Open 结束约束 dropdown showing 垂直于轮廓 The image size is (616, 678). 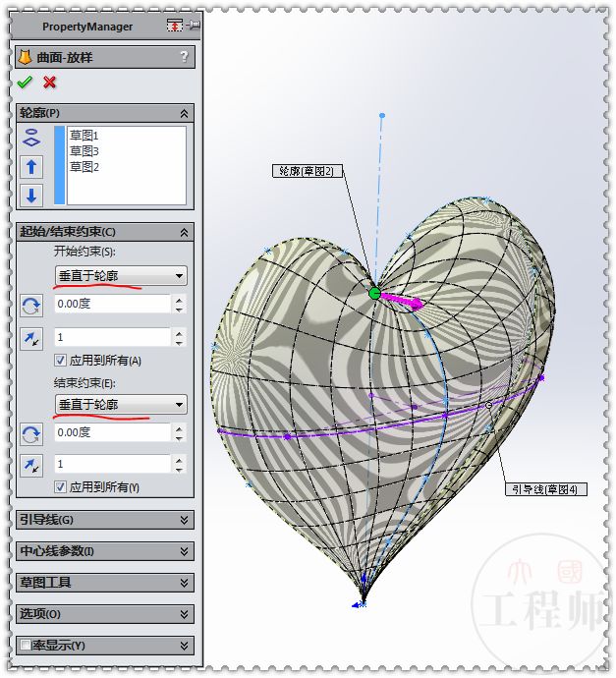(121, 405)
